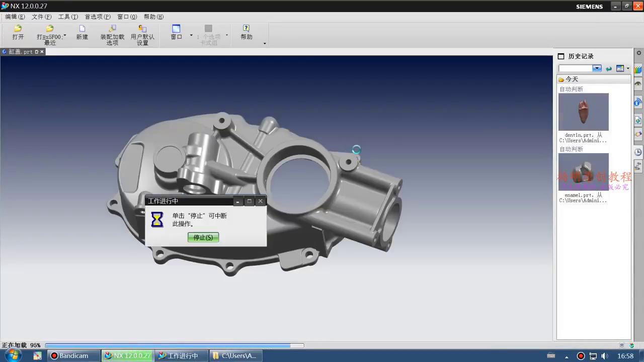Open the Tools (工具) menu
The width and height of the screenshot is (644, 362).
pos(68,17)
